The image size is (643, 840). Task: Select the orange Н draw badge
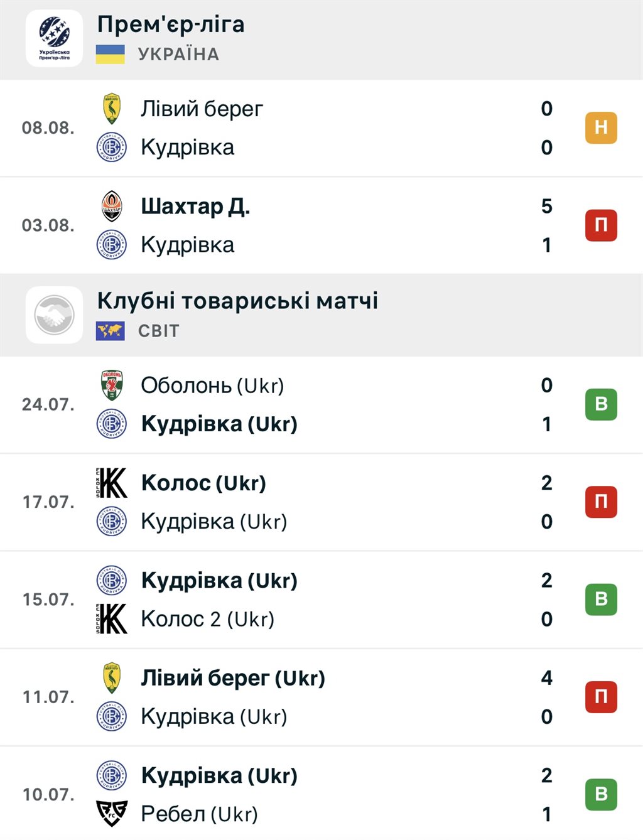[601, 127]
